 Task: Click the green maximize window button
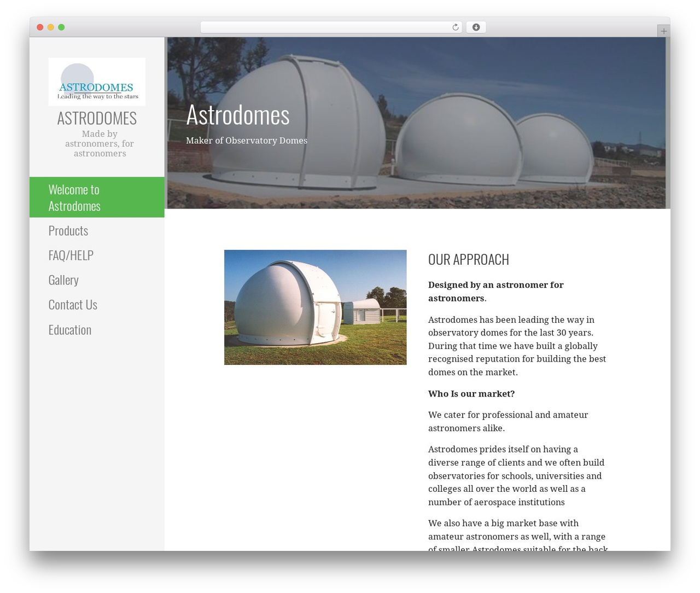click(x=61, y=27)
